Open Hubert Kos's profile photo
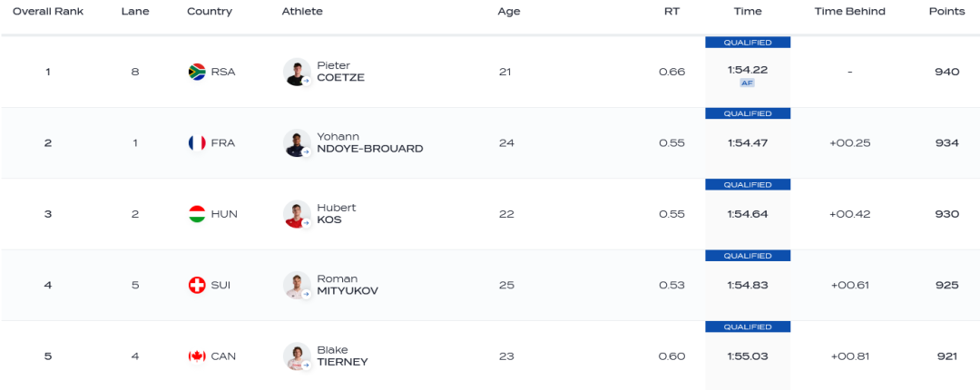The height and width of the screenshot is (390, 980). coord(297,214)
